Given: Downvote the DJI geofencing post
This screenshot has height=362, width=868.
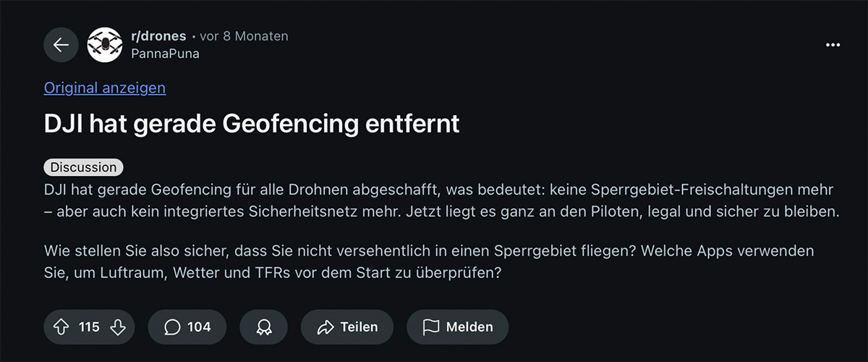Looking at the screenshot, I should (118, 327).
